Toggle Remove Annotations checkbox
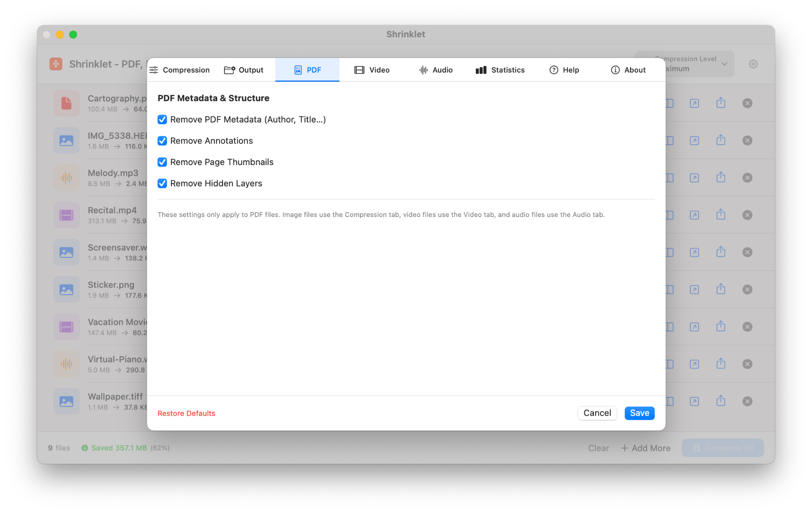This screenshot has height=513, width=812. pos(162,141)
